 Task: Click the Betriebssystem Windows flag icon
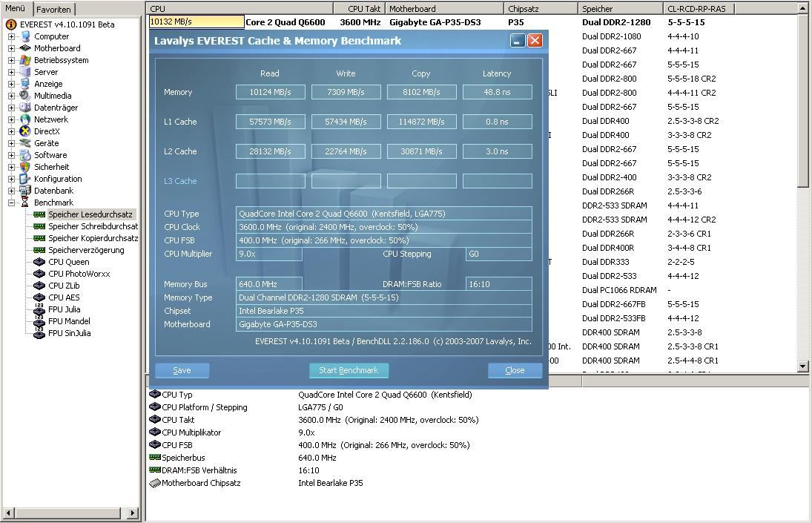coord(25,60)
